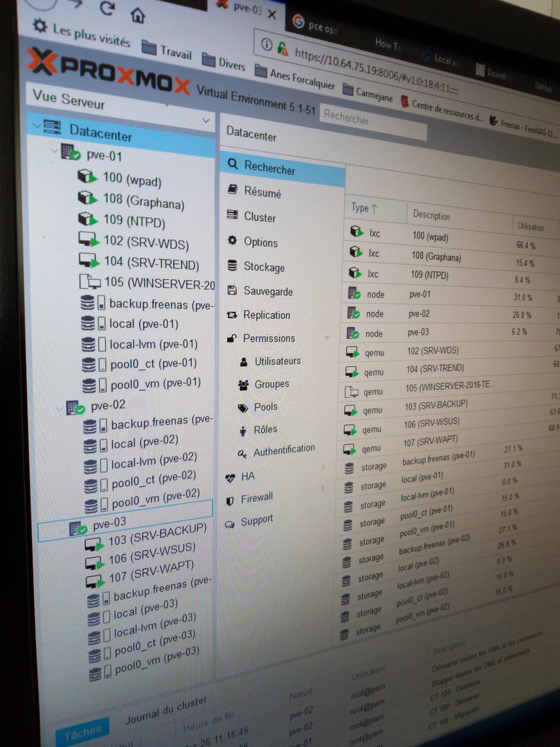Select the Journal du cluster tab
Viewport: 560px width, 747px height.
tap(166, 711)
